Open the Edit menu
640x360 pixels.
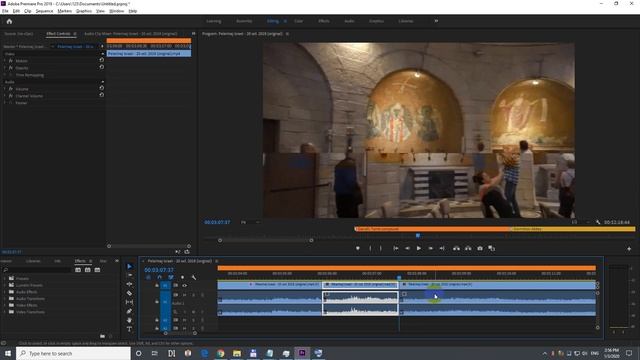[16, 11]
